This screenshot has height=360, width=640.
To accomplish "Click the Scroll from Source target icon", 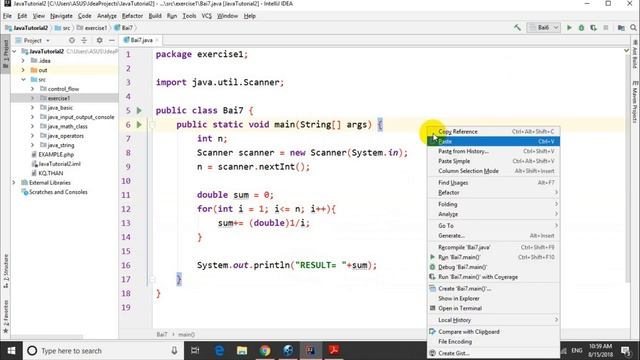I will (x=72, y=40).
